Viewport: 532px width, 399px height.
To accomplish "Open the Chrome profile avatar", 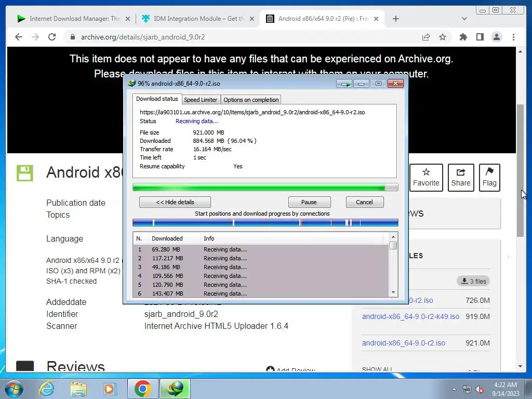I will click(497, 37).
